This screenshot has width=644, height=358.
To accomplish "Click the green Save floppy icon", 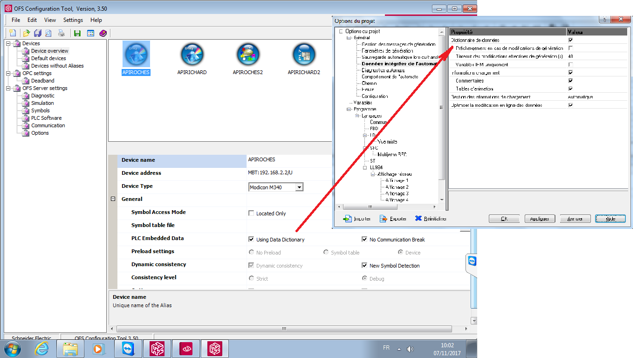I will [77, 33].
